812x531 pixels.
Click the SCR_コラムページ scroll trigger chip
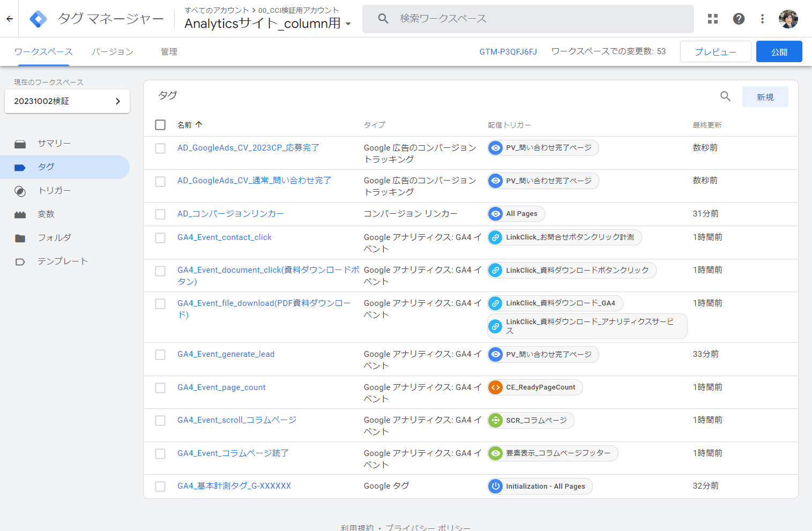point(531,421)
